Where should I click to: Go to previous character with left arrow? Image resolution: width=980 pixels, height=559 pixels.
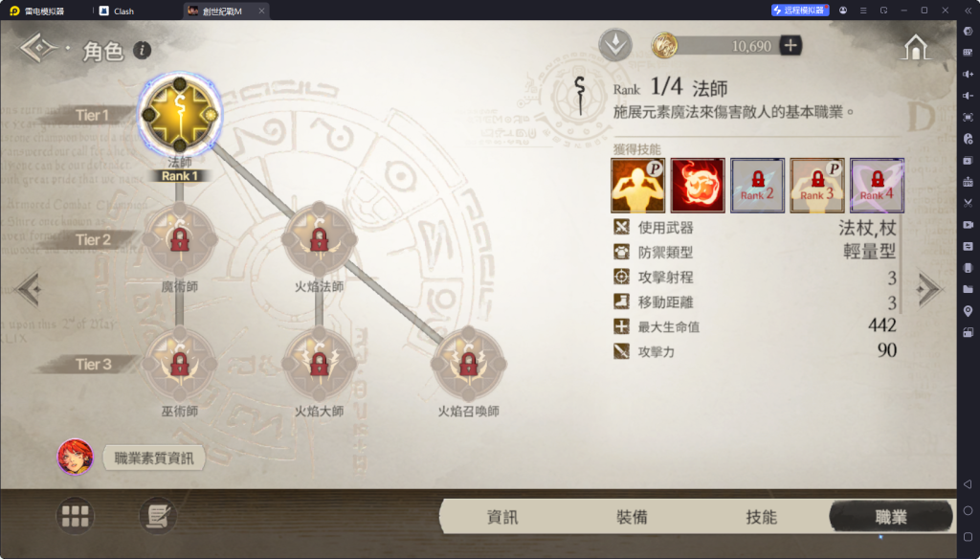[30, 289]
